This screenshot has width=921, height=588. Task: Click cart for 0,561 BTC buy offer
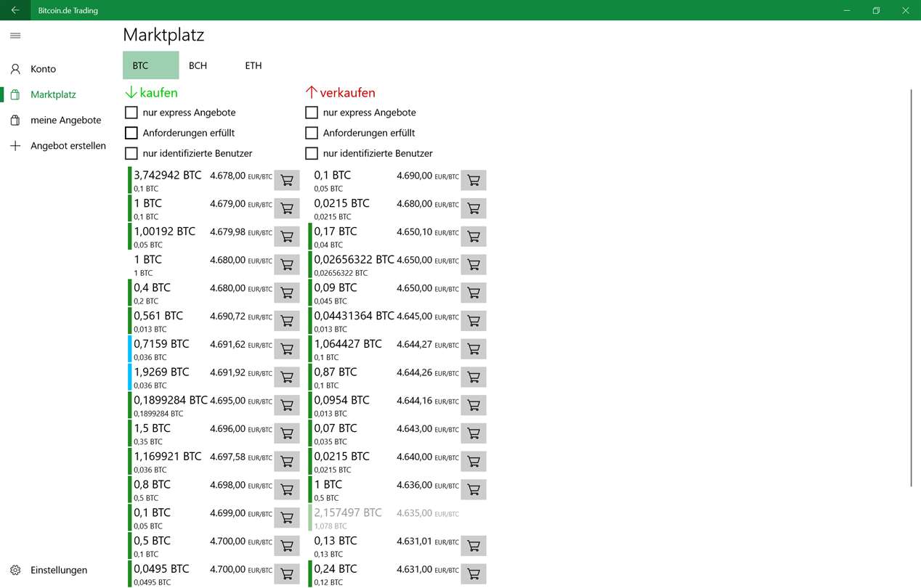pyautogui.click(x=287, y=321)
